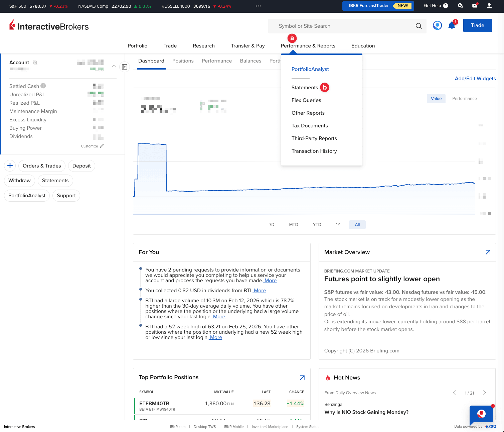Click the search magnifier icon
The width and height of the screenshot is (504, 432).
[x=418, y=26]
